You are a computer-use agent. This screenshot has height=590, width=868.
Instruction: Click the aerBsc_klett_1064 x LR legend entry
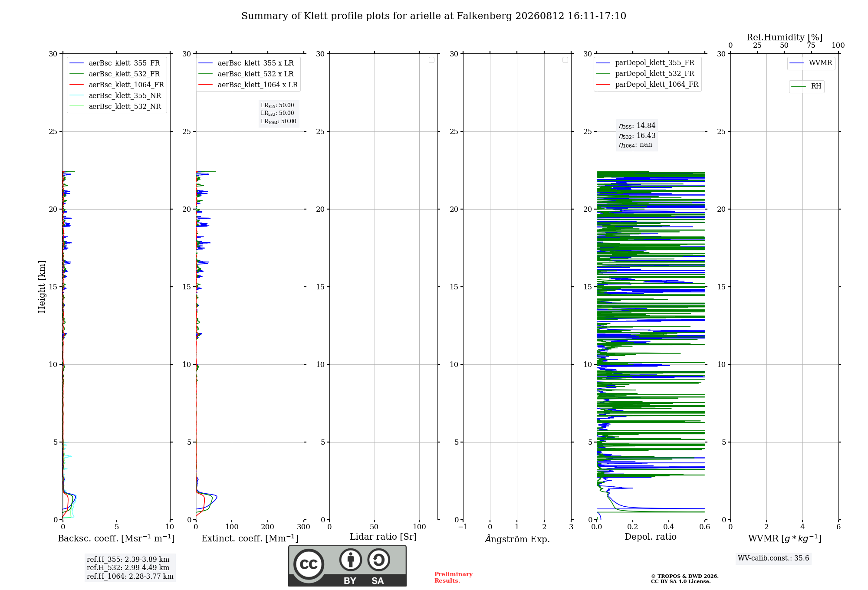coord(248,85)
